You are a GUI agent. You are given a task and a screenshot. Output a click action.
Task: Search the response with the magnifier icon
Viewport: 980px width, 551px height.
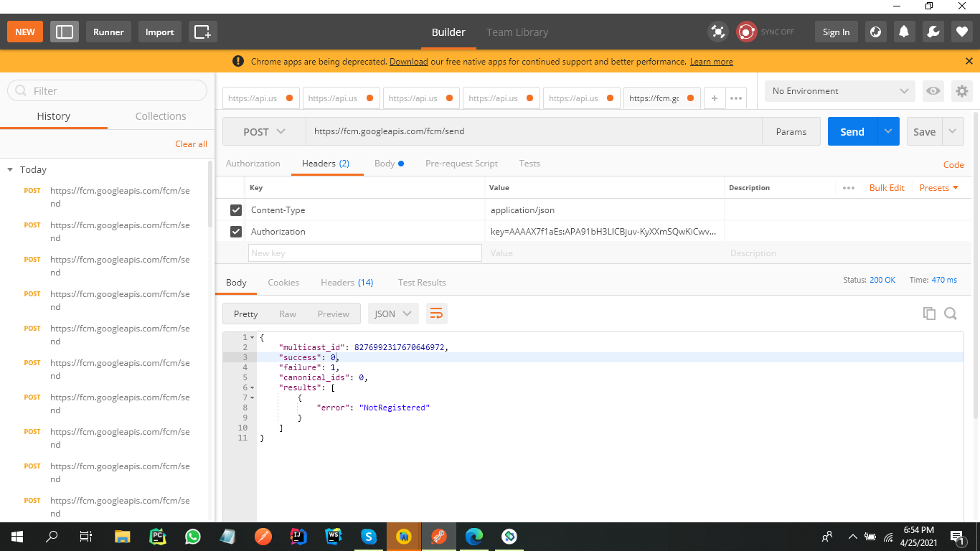[951, 314]
